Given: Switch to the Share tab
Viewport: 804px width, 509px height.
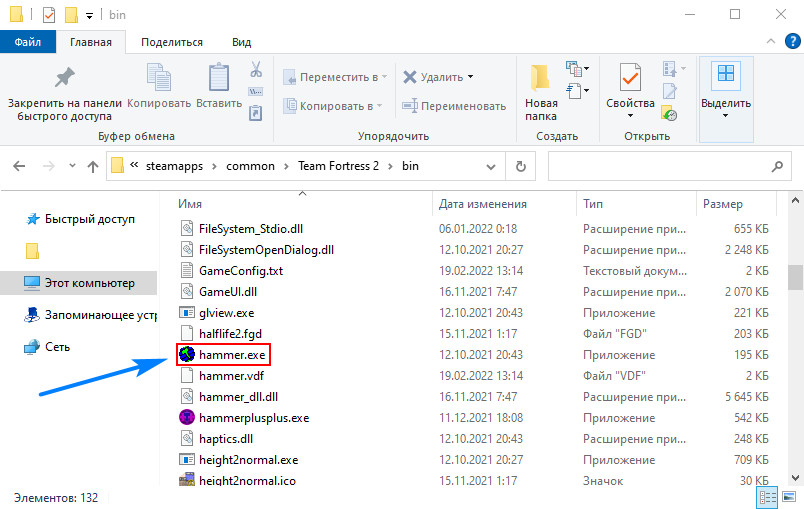Looking at the screenshot, I should click(172, 42).
